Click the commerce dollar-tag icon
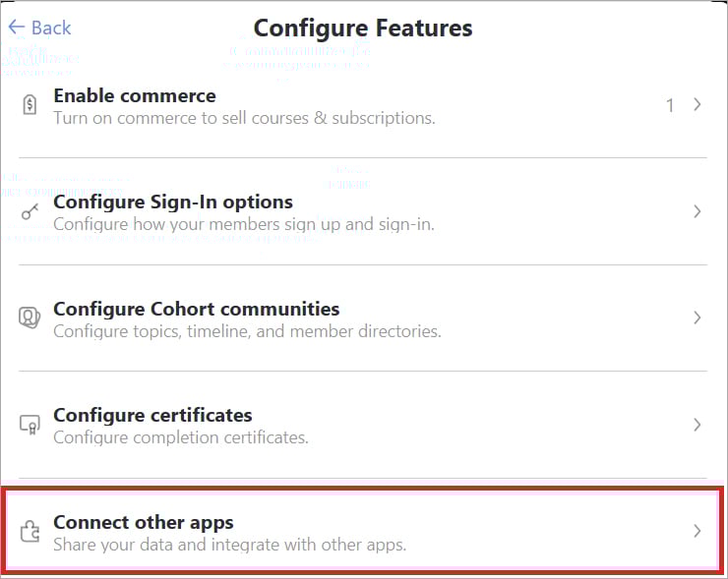The height and width of the screenshot is (579, 728). point(30,106)
